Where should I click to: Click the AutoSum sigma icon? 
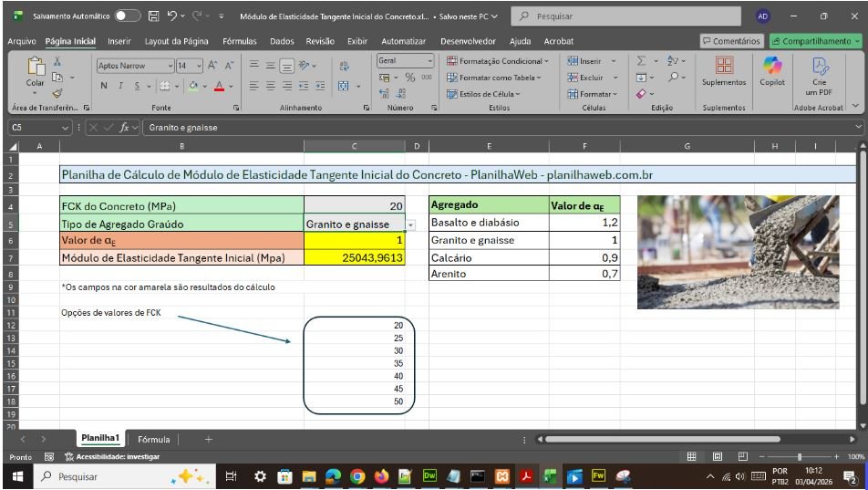(641, 60)
